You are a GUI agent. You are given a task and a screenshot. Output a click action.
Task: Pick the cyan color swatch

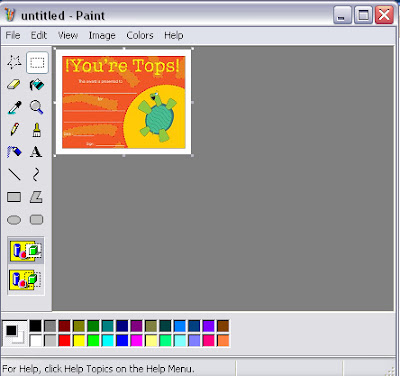coord(108,340)
